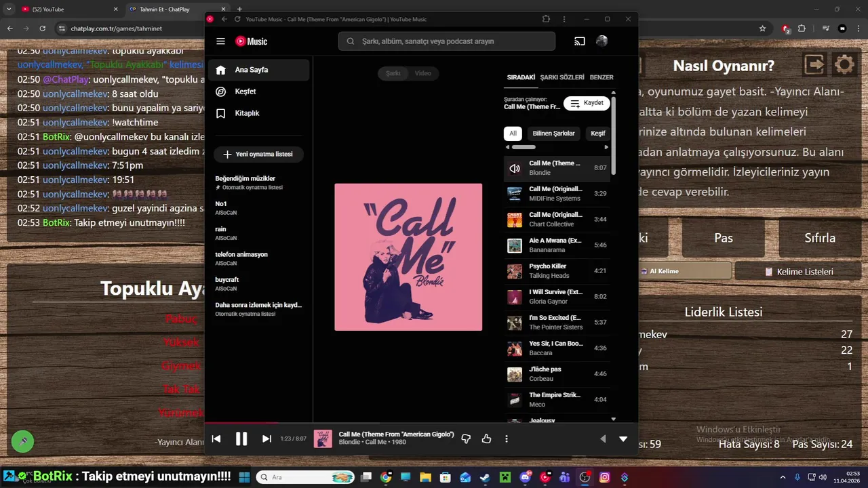Collapse the player page with down arrow
Screen dimensions: 868x488
point(623,439)
